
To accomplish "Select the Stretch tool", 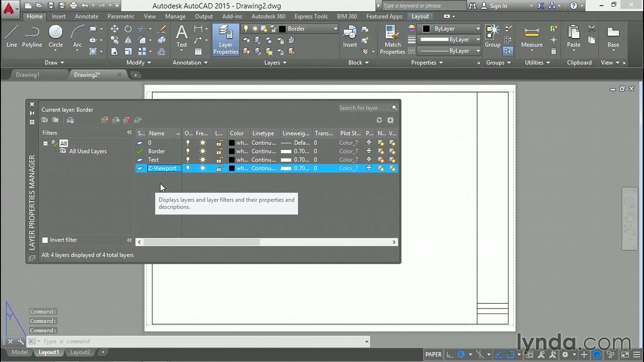I will (115, 51).
